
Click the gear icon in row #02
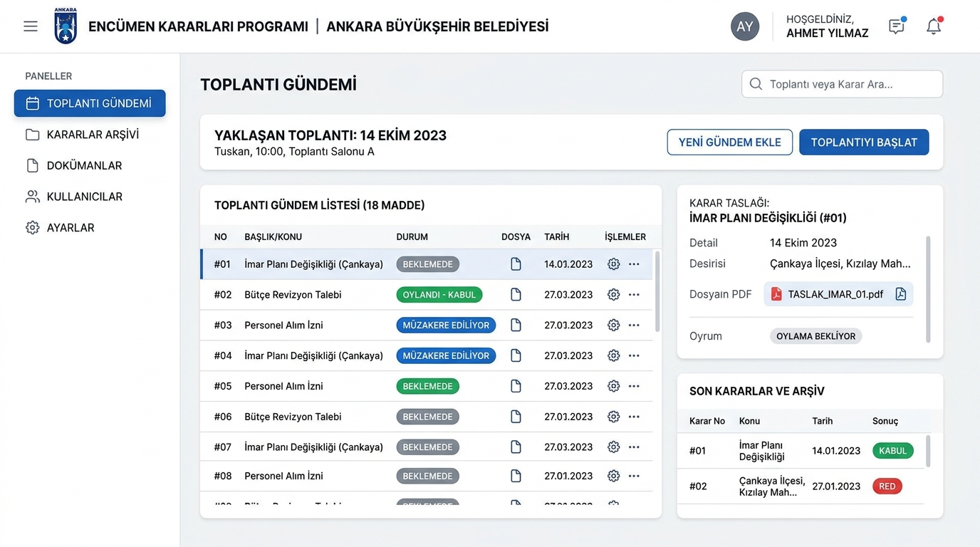(613, 295)
